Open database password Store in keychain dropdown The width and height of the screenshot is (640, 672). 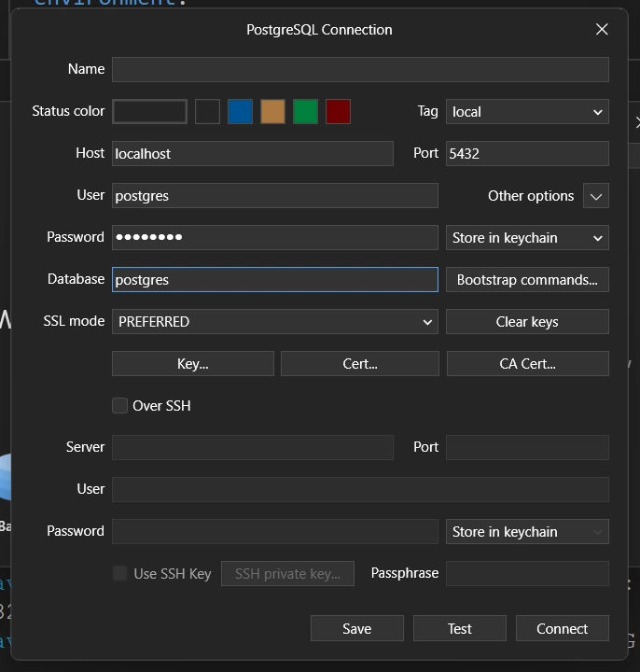tap(527, 237)
